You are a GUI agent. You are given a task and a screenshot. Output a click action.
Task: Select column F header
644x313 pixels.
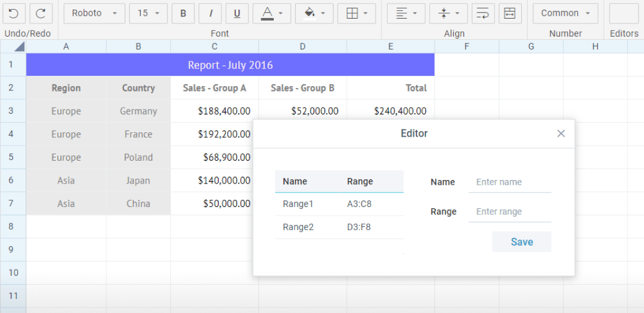coord(467,47)
